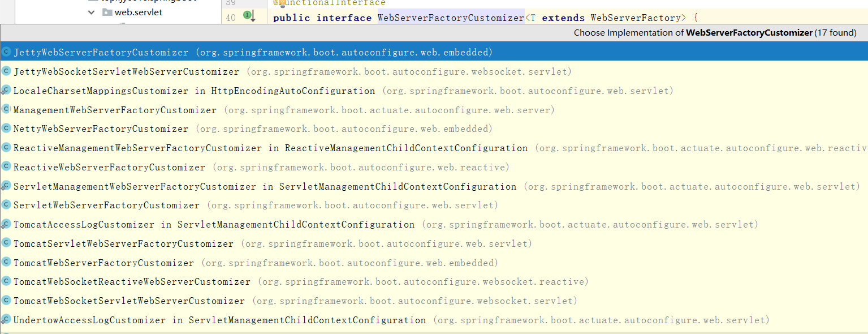Click the class icon beside JettyWebServerFactoryCustomizer
The width and height of the screenshot is (868, 334).
point(6,52)
